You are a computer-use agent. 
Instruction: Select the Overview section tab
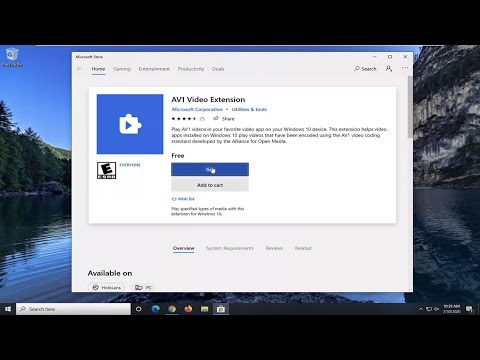184,248
